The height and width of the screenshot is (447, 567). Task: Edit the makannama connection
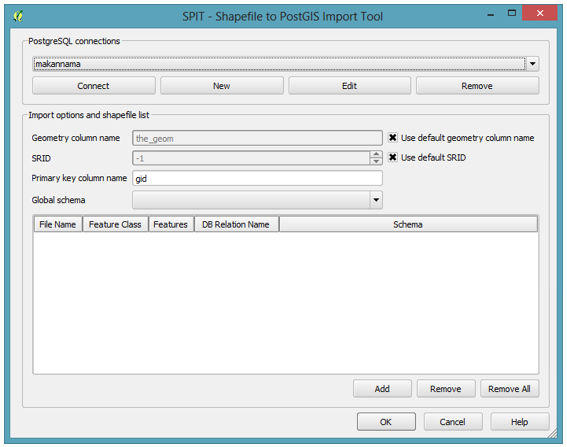click(349, 86)
